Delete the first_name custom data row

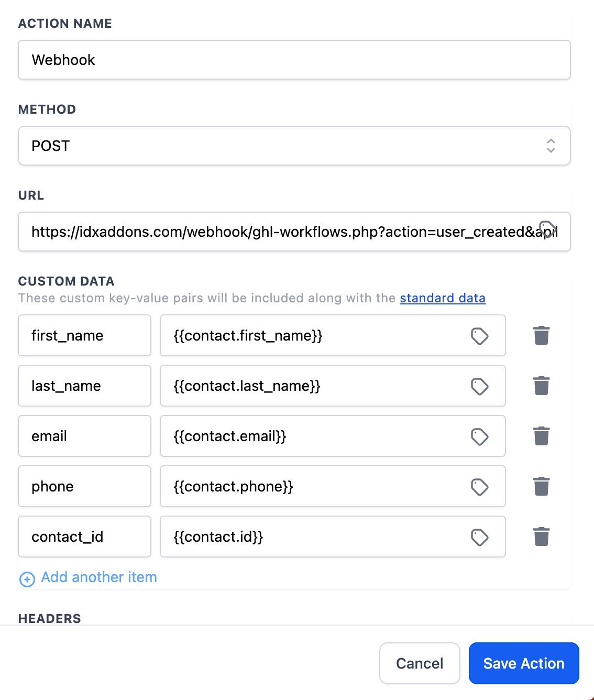click(x=541, y=336)
